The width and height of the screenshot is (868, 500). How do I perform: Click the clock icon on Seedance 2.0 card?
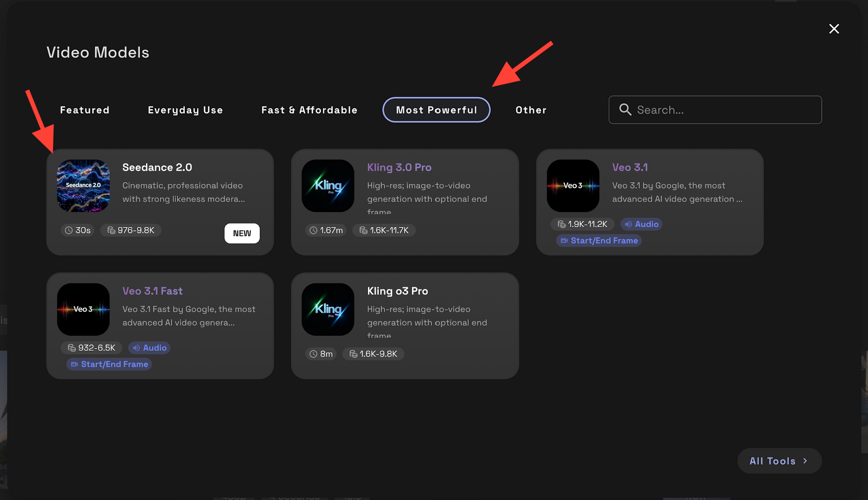click(x=69, y=230)
